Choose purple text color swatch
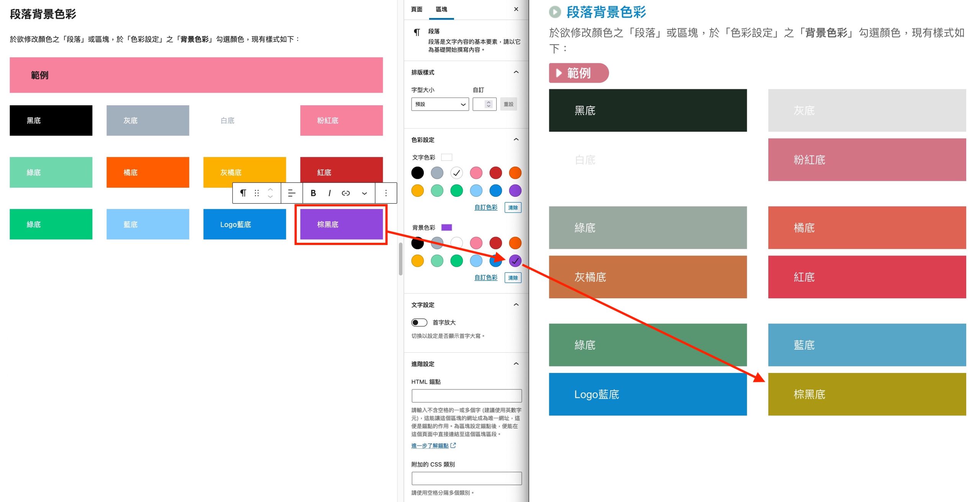980x502 pixels. tap(515, 191)
